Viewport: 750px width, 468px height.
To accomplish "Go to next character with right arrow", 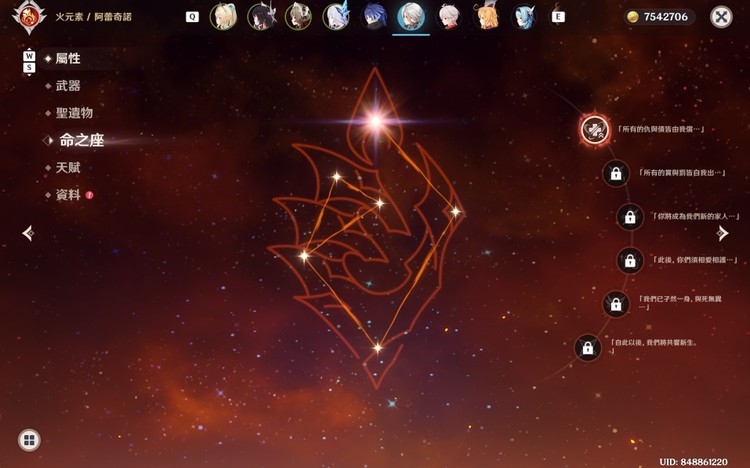I will tap(722, 233).
